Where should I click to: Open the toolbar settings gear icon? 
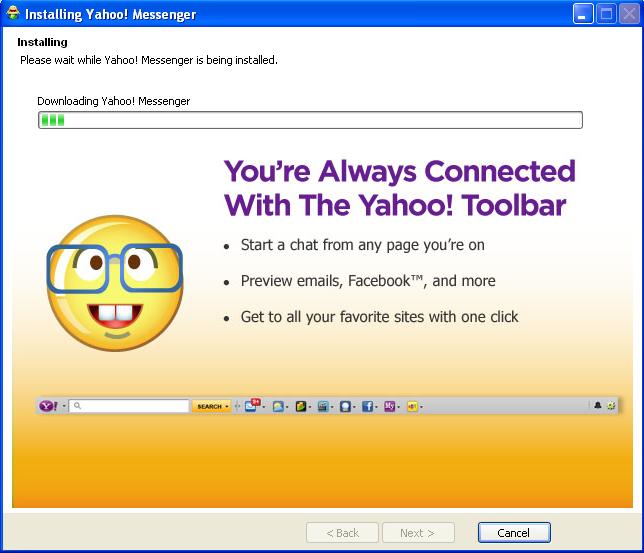click(611, 406)
